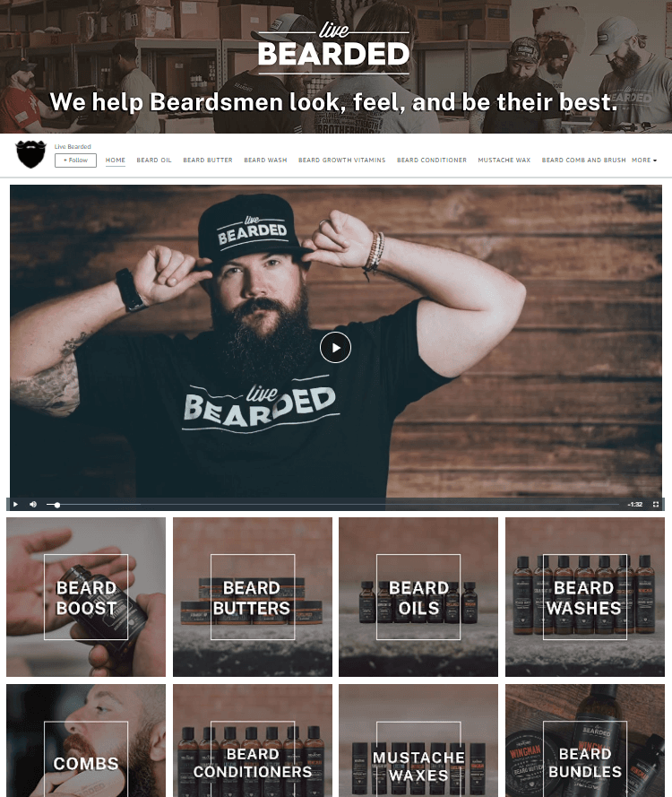The image size is (672, 797).
Task: Switch to the Beard Butter tab
Action: click(208, 160)
